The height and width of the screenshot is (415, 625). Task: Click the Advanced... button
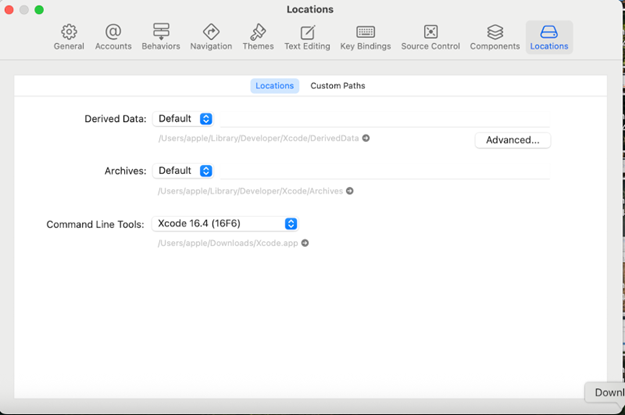coord(512,140)
